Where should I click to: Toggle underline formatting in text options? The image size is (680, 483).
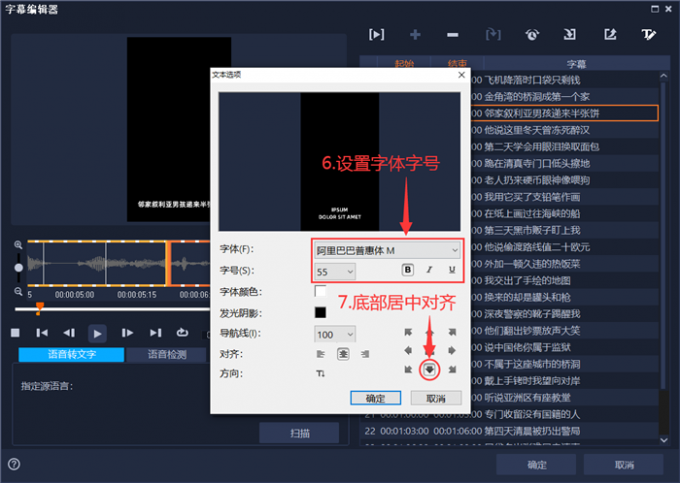(x=452, y=270)
